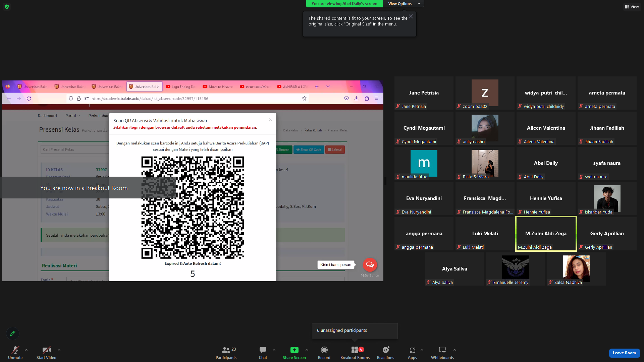The height and width of the screenshot is (362, 644).
Task: Click the Leave Room button
Action: point(624,353)
